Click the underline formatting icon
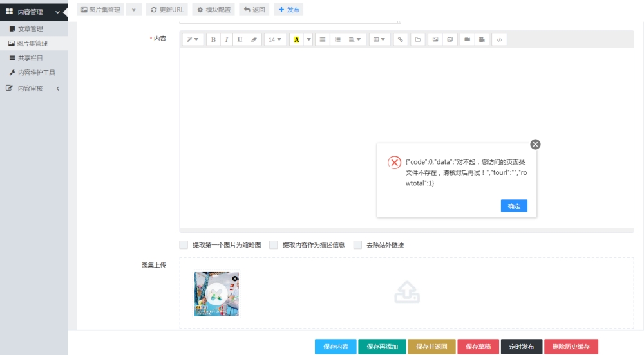644x355 pixels. coord(240,39)
